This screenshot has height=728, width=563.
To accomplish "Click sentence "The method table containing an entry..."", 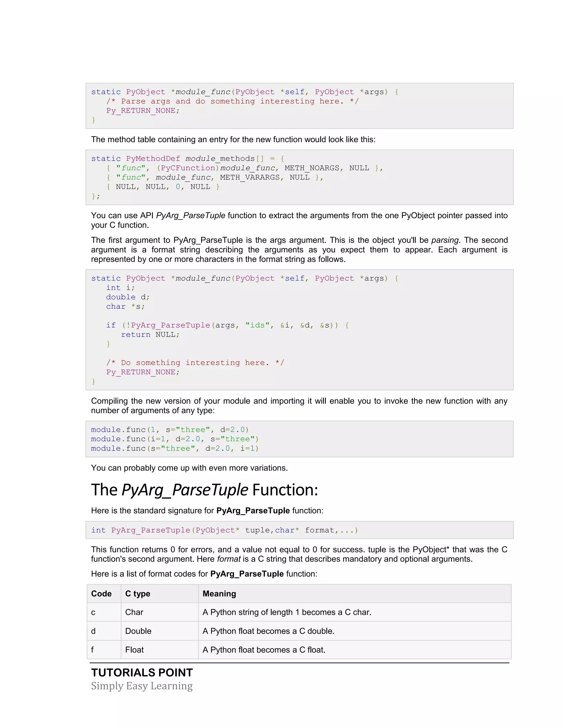I will point(233,139).
